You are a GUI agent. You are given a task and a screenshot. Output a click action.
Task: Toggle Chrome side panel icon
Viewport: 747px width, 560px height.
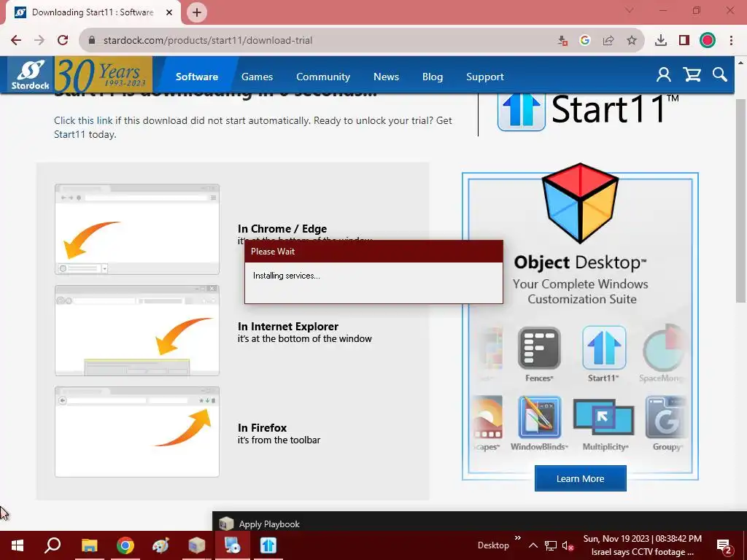(x=684, y=41)
